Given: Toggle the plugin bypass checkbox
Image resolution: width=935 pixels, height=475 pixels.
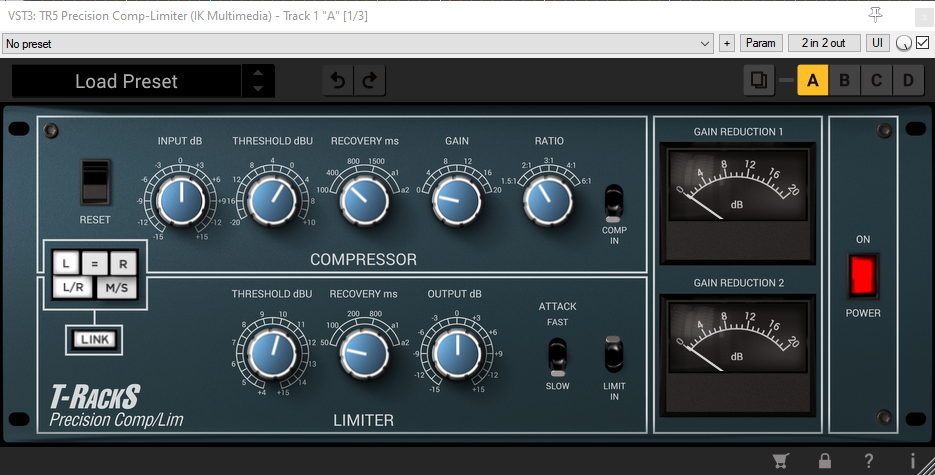Looking at the screenshot, I should coord(922,43).
